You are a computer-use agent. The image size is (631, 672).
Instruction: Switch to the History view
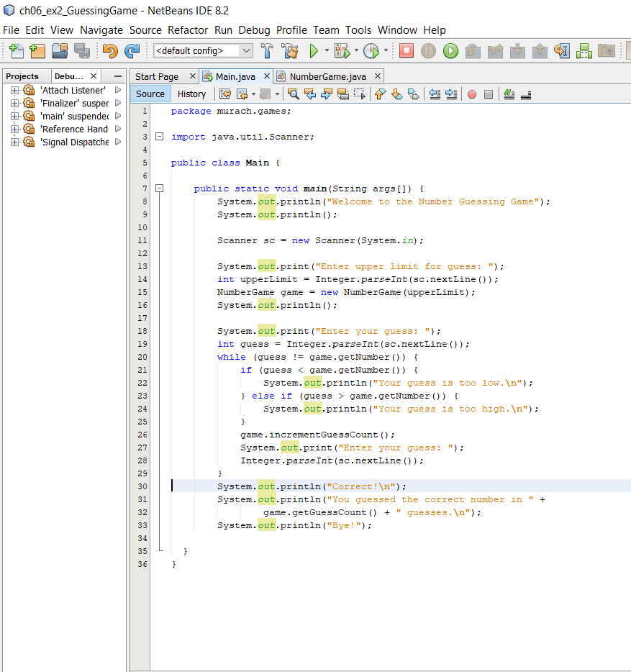(191, 94)
